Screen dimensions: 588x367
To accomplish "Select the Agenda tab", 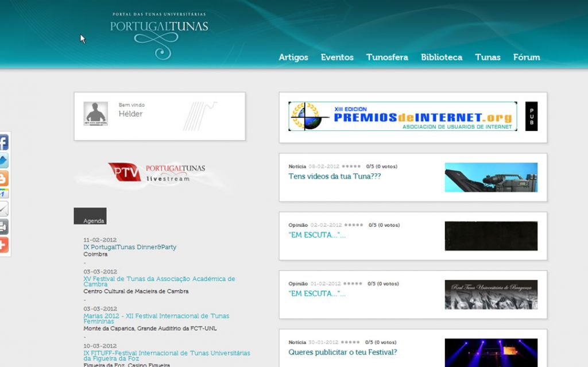I will click(91, 217).
